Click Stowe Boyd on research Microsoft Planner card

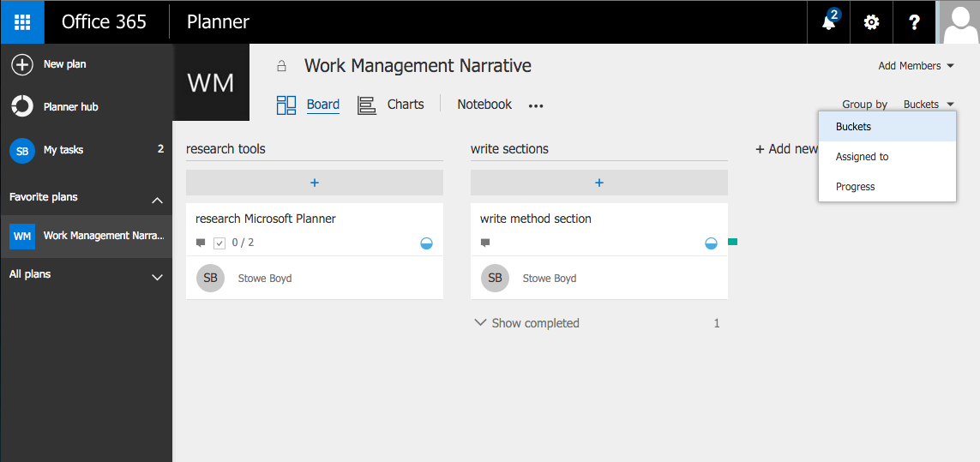tap(265, 279)
